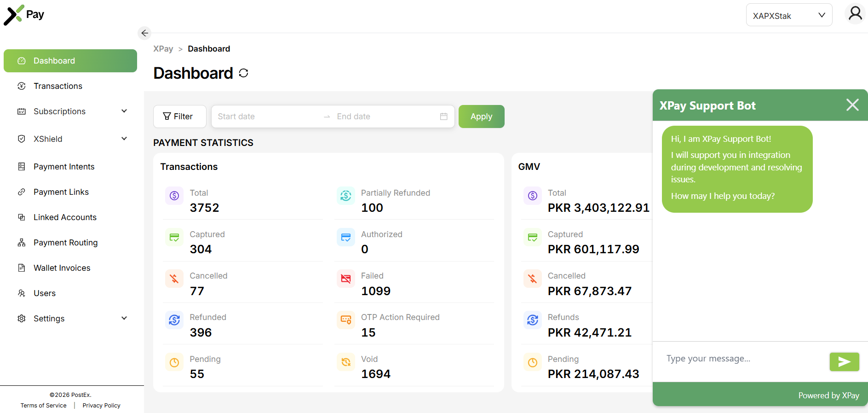Image resolution: width=868 pixels, height=413 pixels.
Task: Close the XPay Support Bot panel
Action: (x=852, y=105)
